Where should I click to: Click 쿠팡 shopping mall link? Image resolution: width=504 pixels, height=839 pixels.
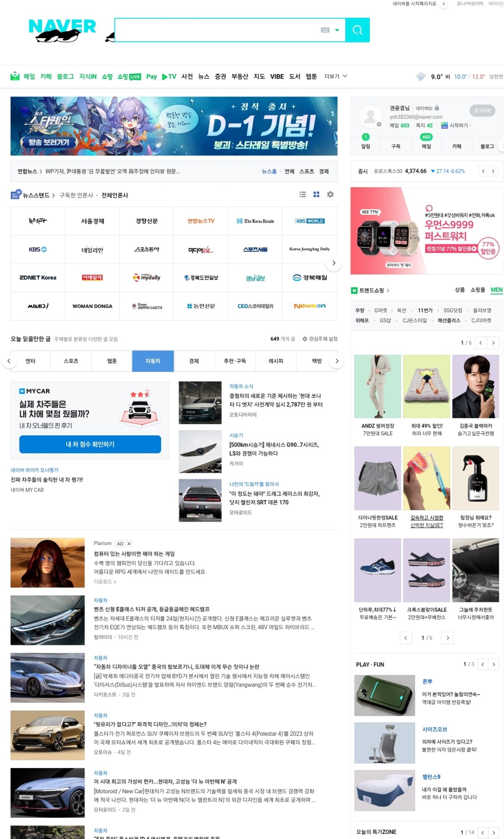pos(360,310)
